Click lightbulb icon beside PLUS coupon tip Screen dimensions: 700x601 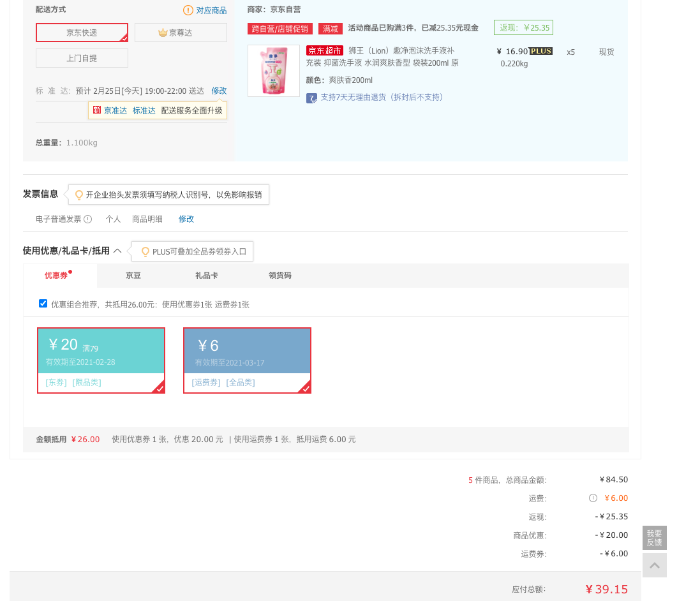pos(145,252)
